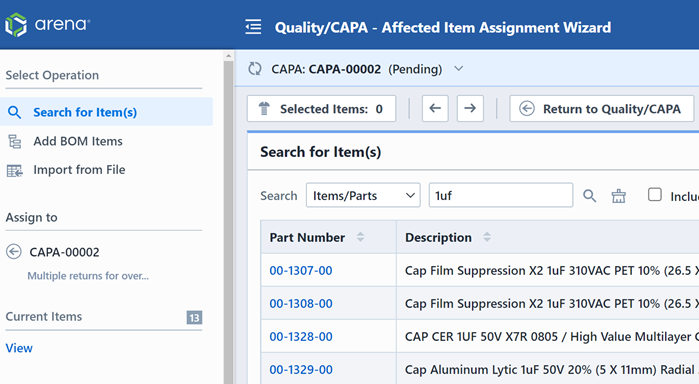The width and height of the screenshot is (699, 384).
Task: Click Return to Quality/CAPA button
Action: pyautogui.click(x=602, y=108)
